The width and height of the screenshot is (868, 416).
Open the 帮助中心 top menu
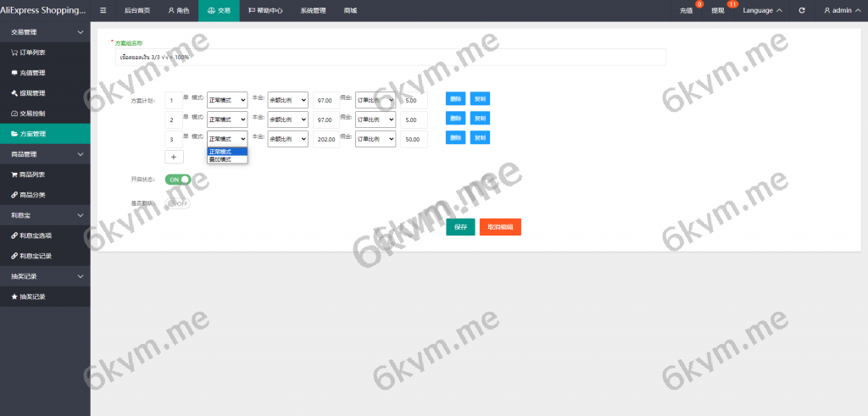click(x=265, y=10)
